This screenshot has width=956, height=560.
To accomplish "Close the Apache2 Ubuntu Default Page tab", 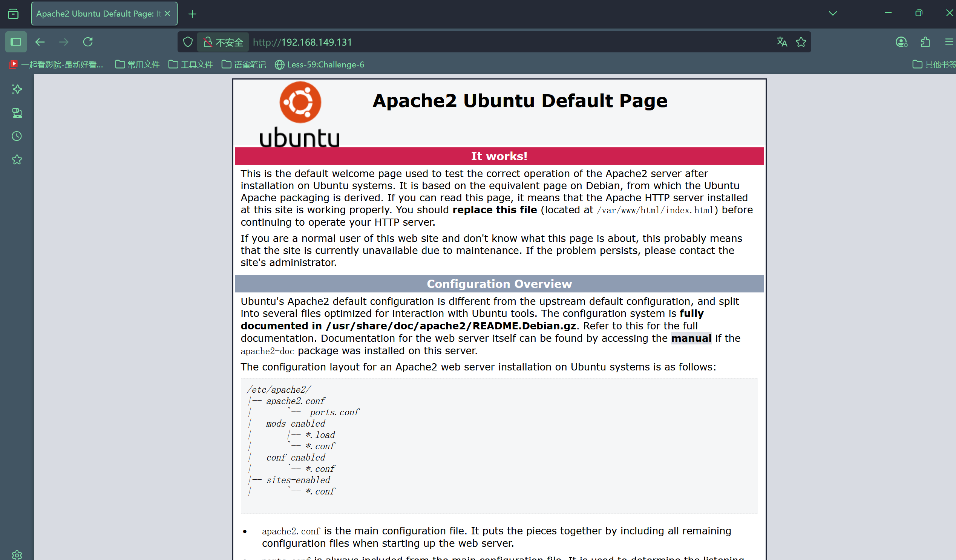I will point(167,14).
